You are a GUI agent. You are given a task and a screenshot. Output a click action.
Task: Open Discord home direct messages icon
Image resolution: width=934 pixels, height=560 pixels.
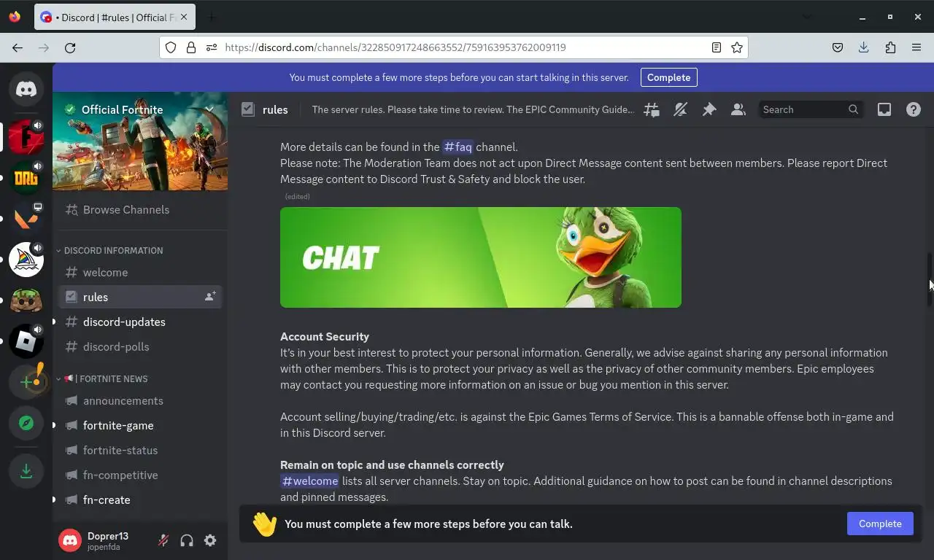point(26,89)
